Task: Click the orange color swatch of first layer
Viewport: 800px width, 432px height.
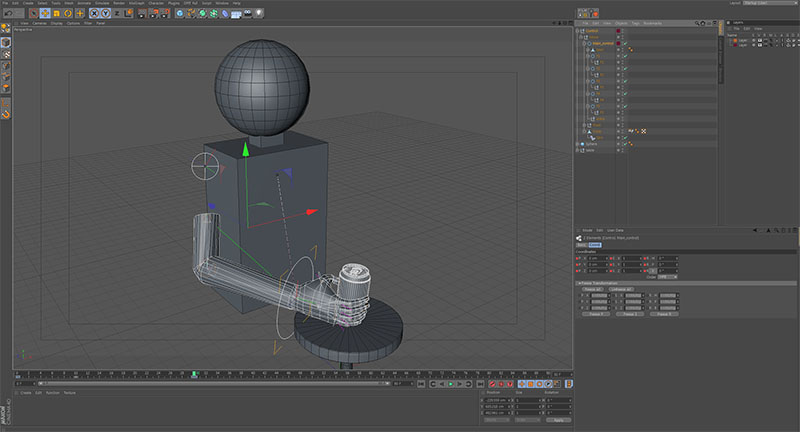Action: coord(735,40)
